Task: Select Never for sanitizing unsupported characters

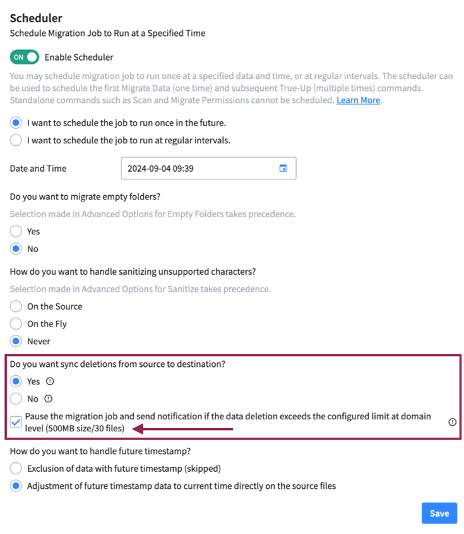Action: pyautogui.click(x=16, y=341)
